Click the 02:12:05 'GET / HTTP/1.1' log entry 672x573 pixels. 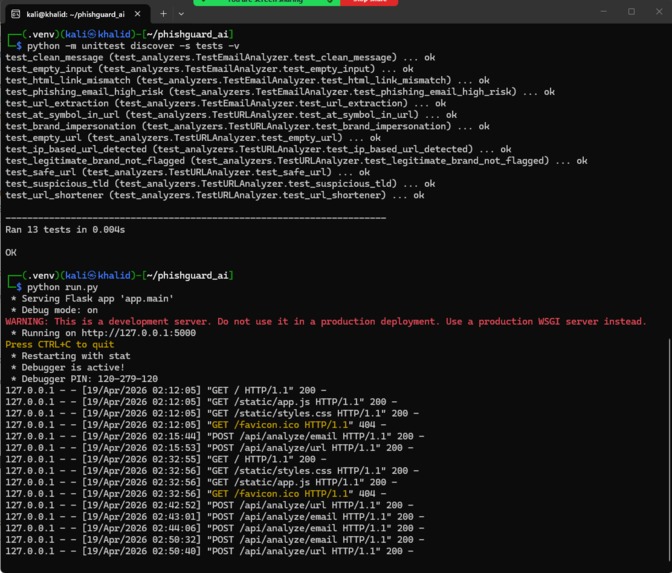(165, 390)
